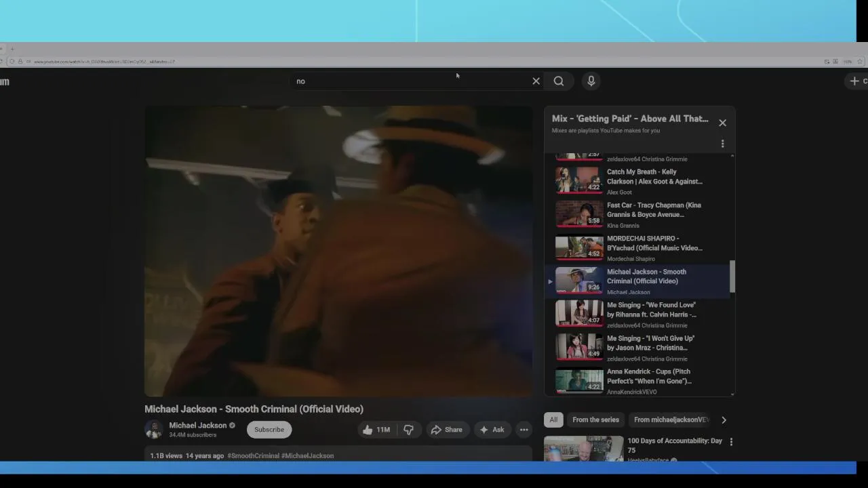Open menu for '100 Days of Accountability' video
868x488 pixels.
[x=731, y=442]
